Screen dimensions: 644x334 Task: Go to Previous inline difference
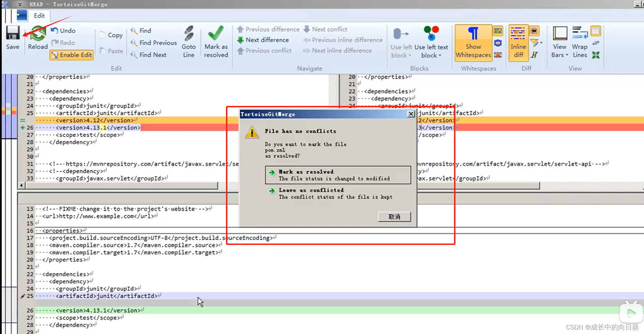(343, 40)
